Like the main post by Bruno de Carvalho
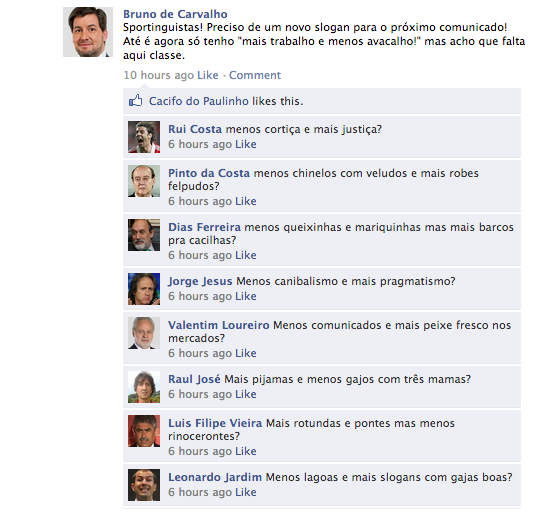The height and width of the screenshot is (512, 540). [208, 75]
